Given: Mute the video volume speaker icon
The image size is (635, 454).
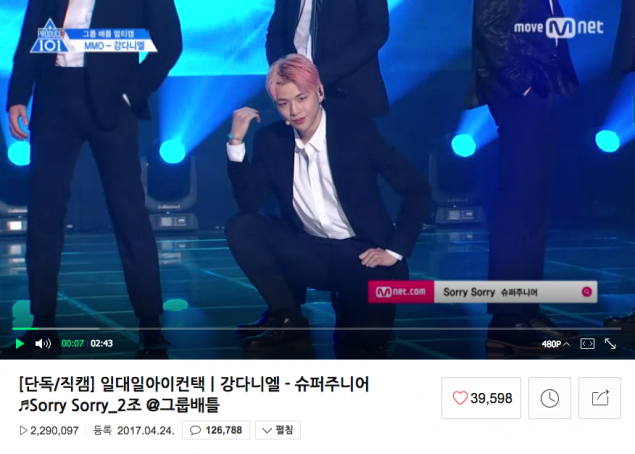Looking at the screenshot, I should click(43, 344).
